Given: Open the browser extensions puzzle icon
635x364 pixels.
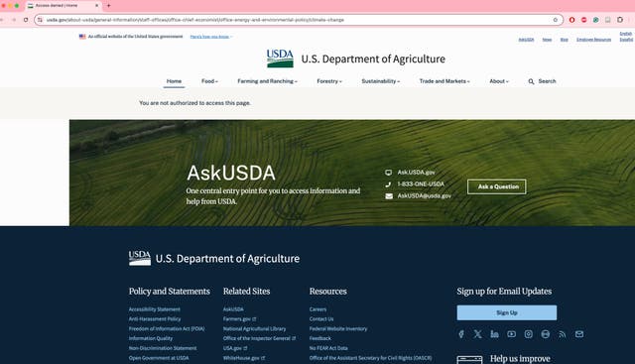Looking at the screenshot, I should pyautogui.click(x=620, y=20).
